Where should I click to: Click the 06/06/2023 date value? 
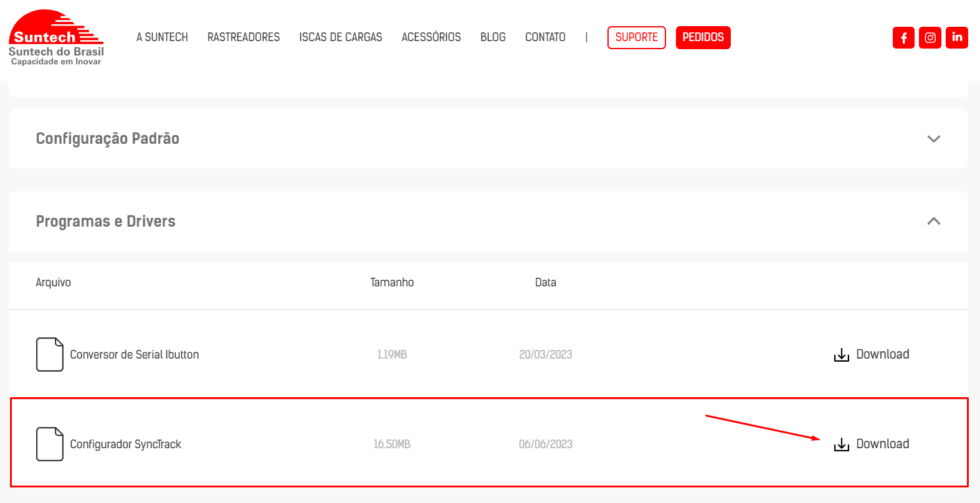click(x=546, y=444)
